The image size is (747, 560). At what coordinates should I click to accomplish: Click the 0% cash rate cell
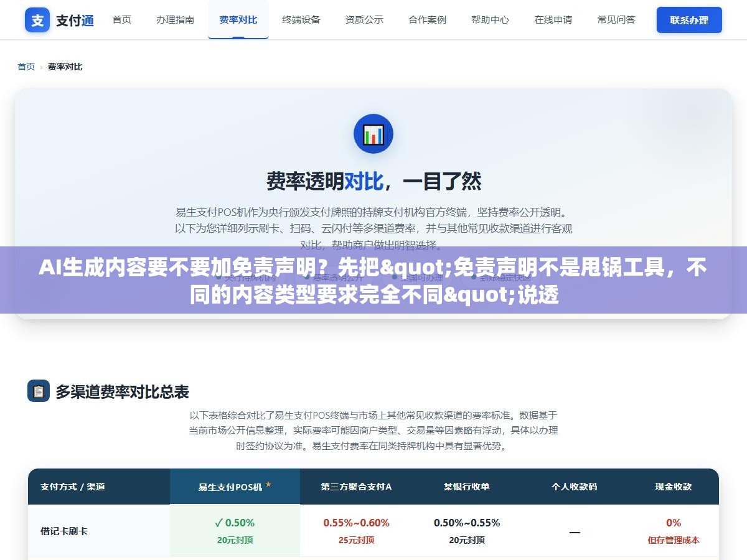(x=674, y=523)
